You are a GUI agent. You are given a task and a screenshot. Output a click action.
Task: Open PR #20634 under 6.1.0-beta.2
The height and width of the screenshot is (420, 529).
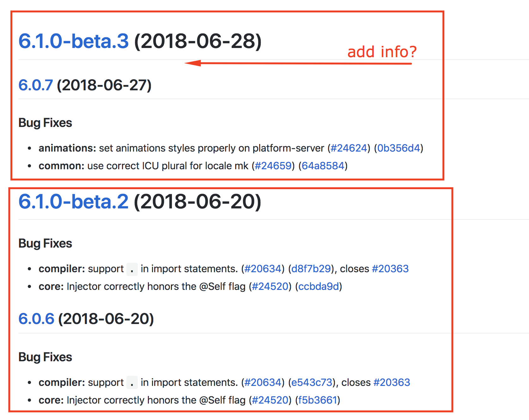point(263,268)
